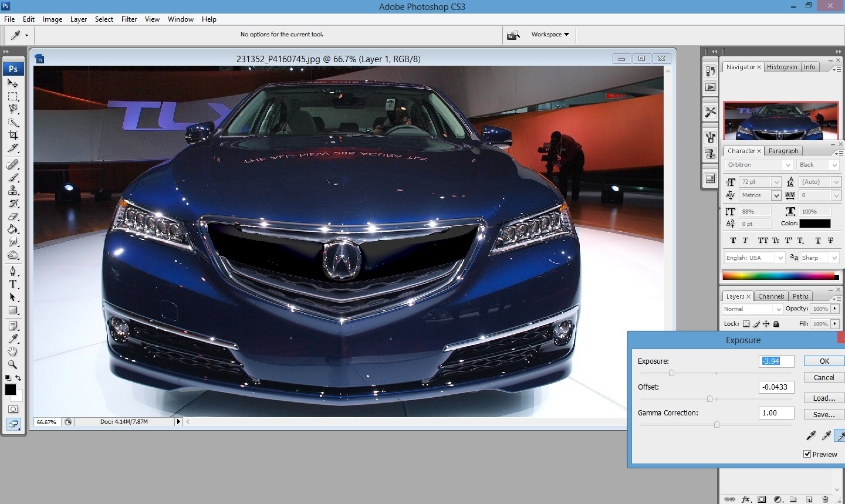Toggle Faux Italic in Character panel

pos(745,241)
